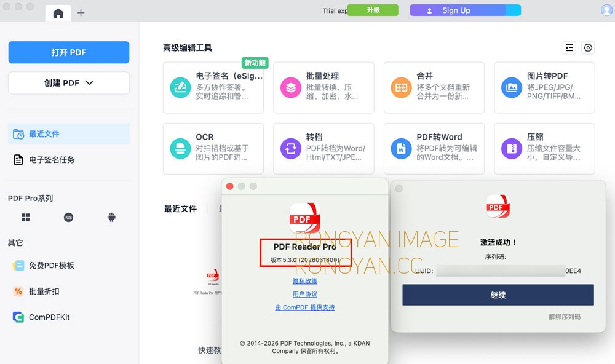The height and width of the screenshot is (364, 615).
Task: Click the Android icon under PDF Pro系列
Action: 111,217
